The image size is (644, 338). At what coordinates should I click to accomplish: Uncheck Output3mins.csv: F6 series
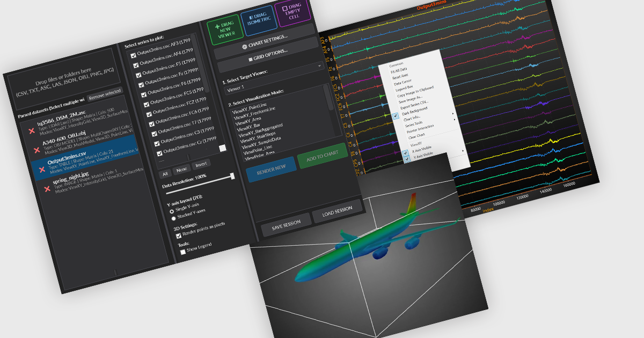coord(143,94)
